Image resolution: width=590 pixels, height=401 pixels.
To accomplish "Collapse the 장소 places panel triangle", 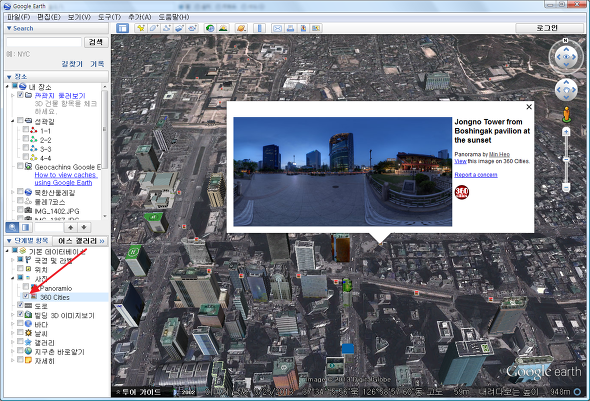I will (9, 77).
